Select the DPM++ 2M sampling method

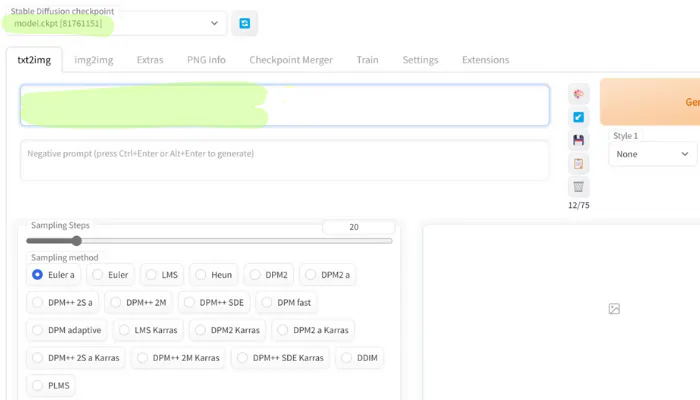(x=138, y=302)
